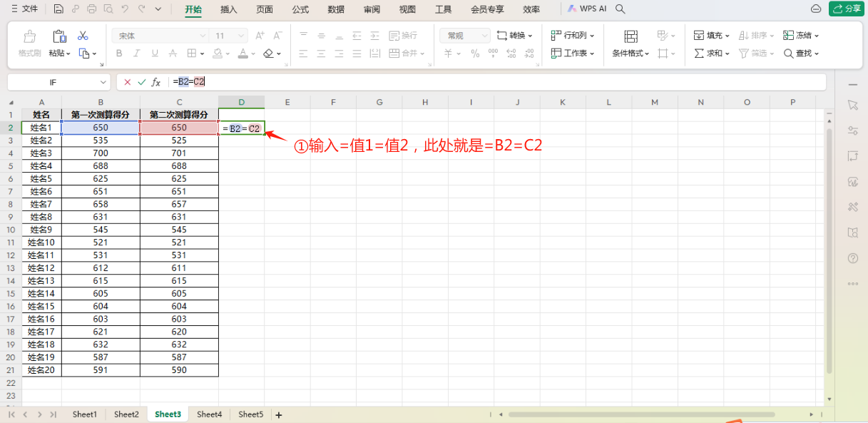The width and height of the screenshot is (868, 423).
Task: Click the Save icon in quick access bar
Action: tap(58, 9)
